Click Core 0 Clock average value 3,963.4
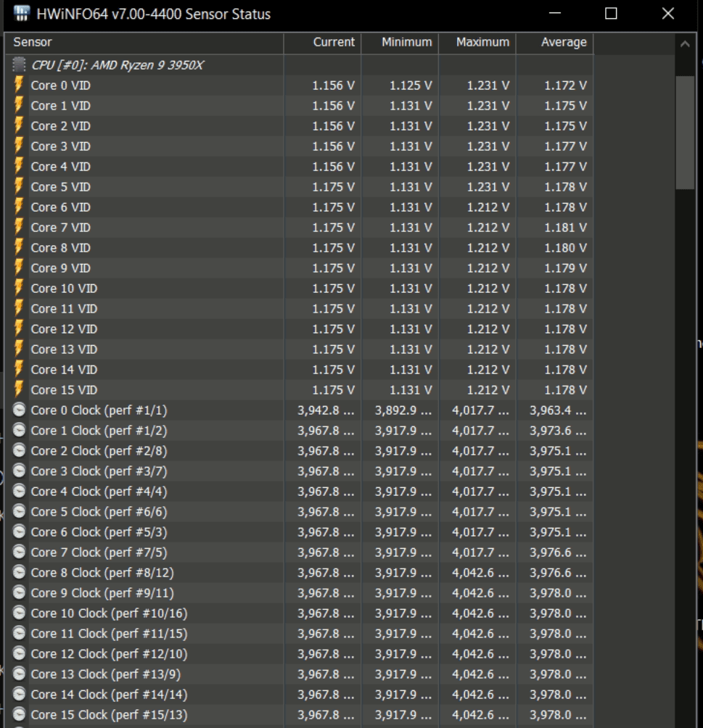Viewport: 703px width, 728px height. click(x=558, y=410)
